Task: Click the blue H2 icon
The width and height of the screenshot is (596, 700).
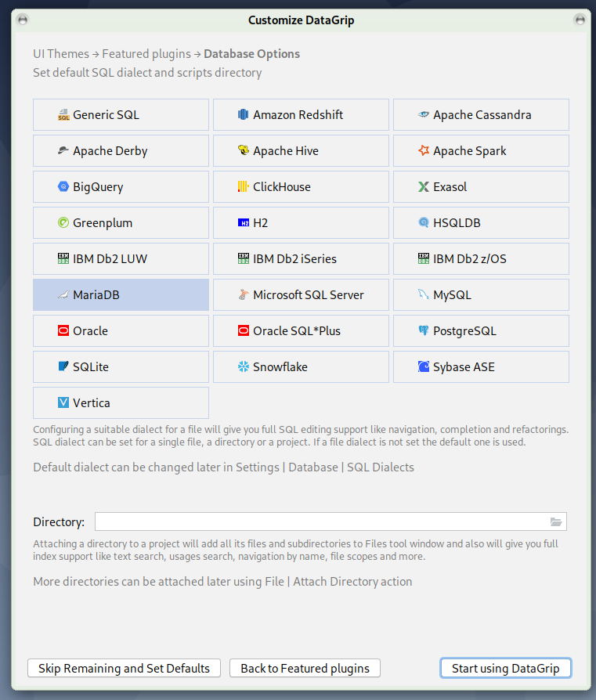Action: (x=244, y=223)
